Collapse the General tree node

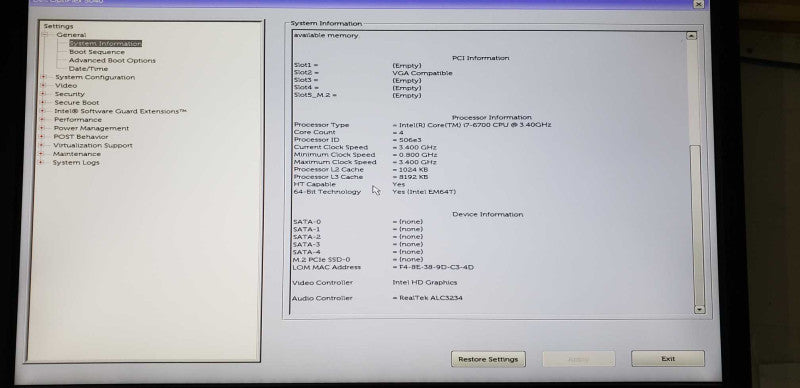(45, 35)
